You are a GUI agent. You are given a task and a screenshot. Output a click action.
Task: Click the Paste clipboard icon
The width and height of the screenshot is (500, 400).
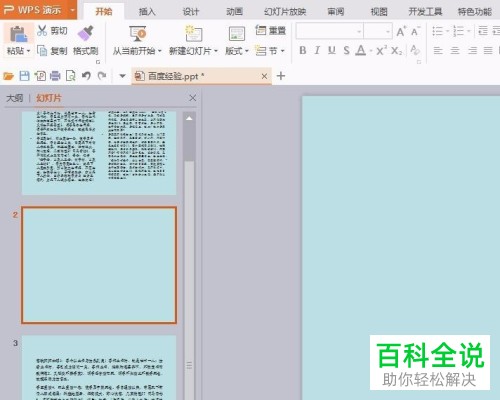(x=19, y=34)
